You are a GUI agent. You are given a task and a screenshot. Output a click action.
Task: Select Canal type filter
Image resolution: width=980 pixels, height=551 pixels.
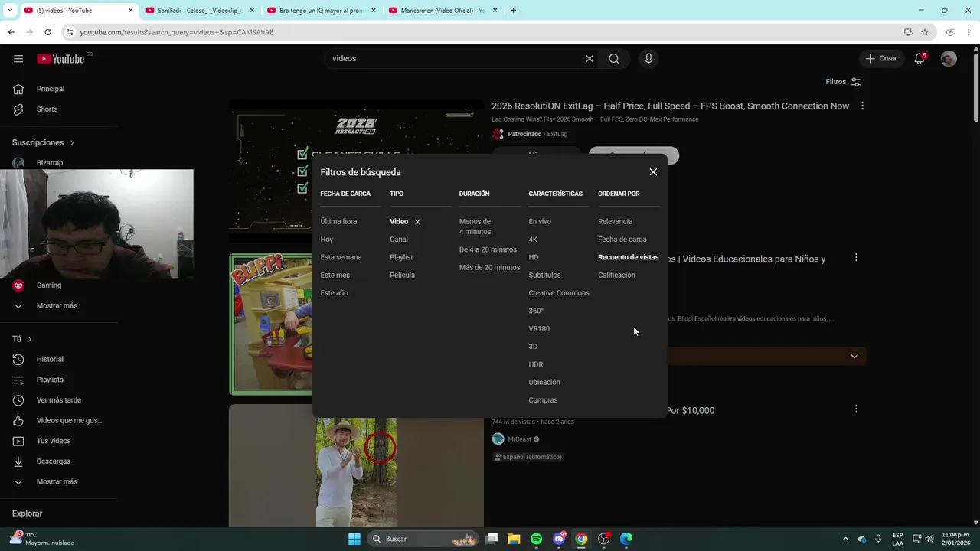[399, 240]
